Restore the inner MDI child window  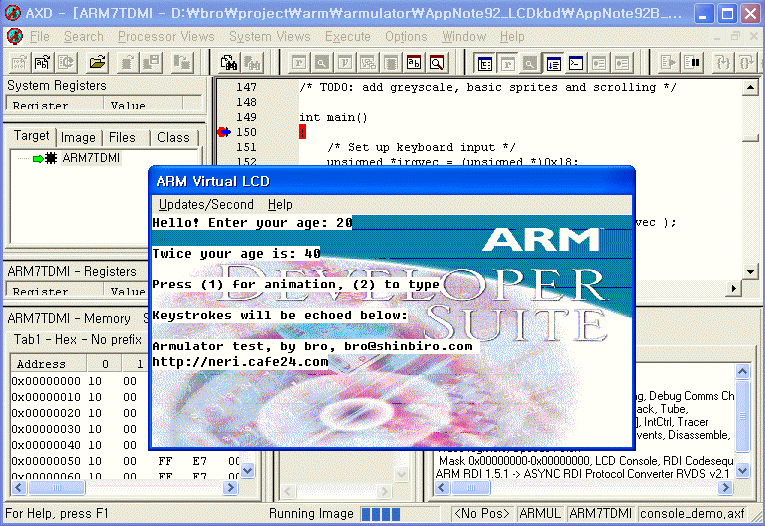pos(735,37)
